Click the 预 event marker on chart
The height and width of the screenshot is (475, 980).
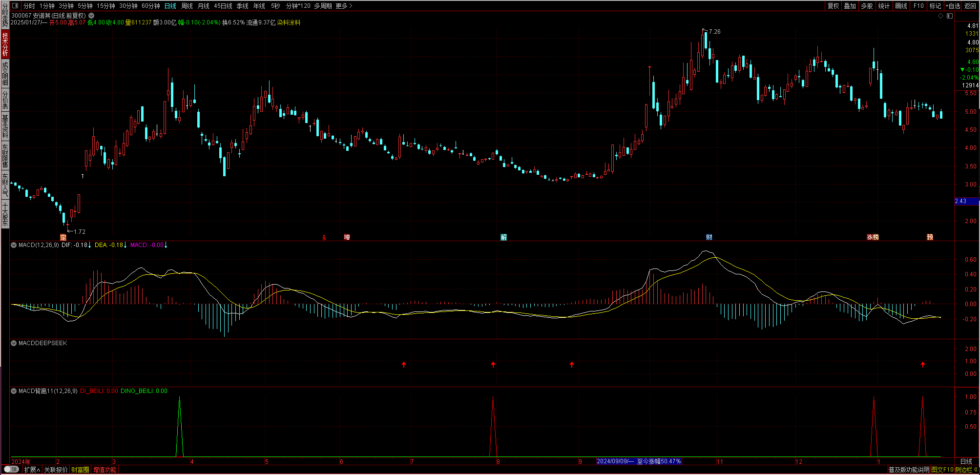click(930, 237)
